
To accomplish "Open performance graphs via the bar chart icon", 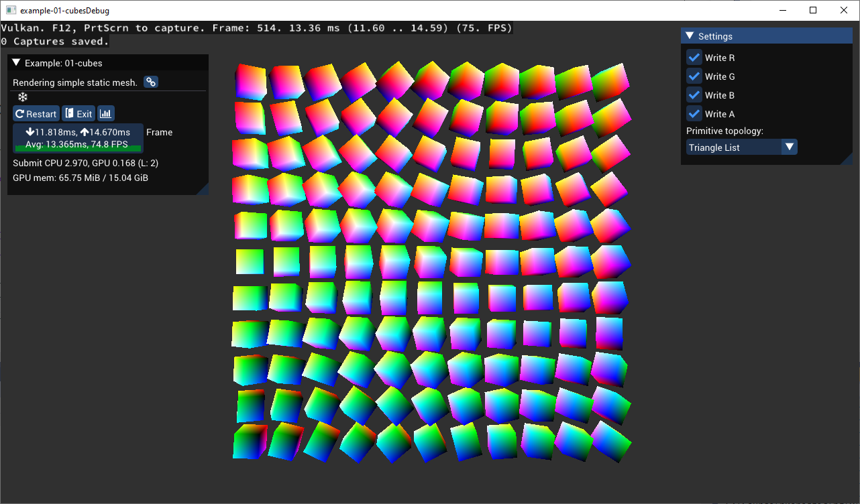I will [105, 113].
